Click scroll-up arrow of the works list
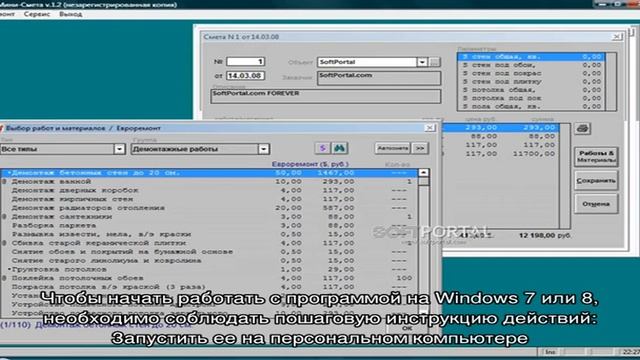Viewport: 640px width, 360px height. [424, 173]
